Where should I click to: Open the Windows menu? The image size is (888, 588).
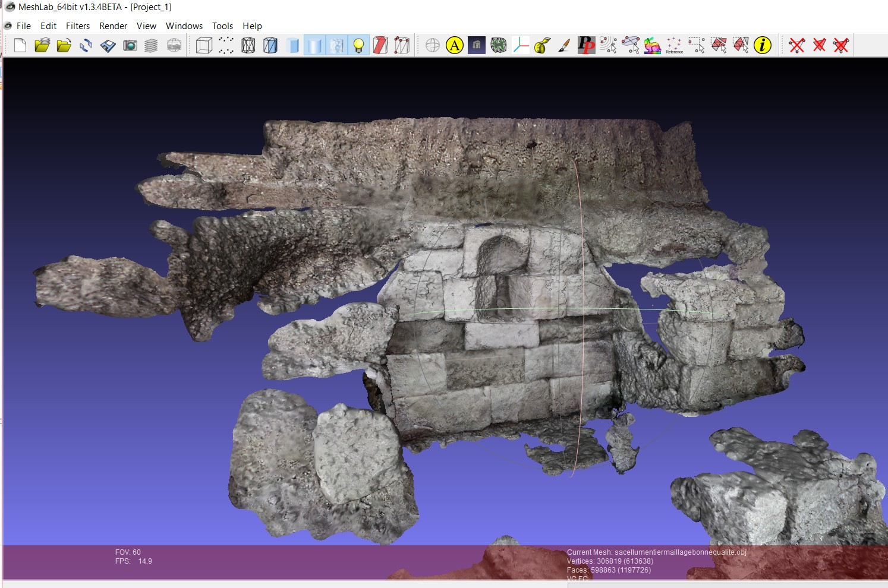pos(184,26)
